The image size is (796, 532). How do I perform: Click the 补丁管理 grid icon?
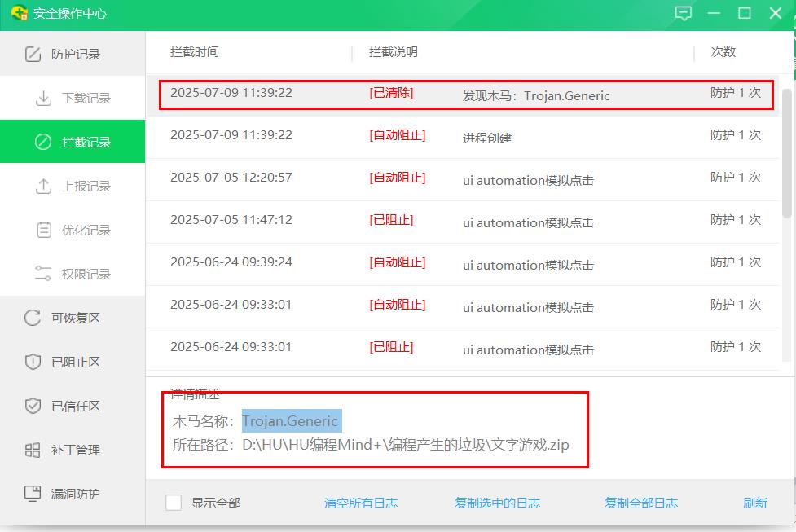tap(33, 450)
